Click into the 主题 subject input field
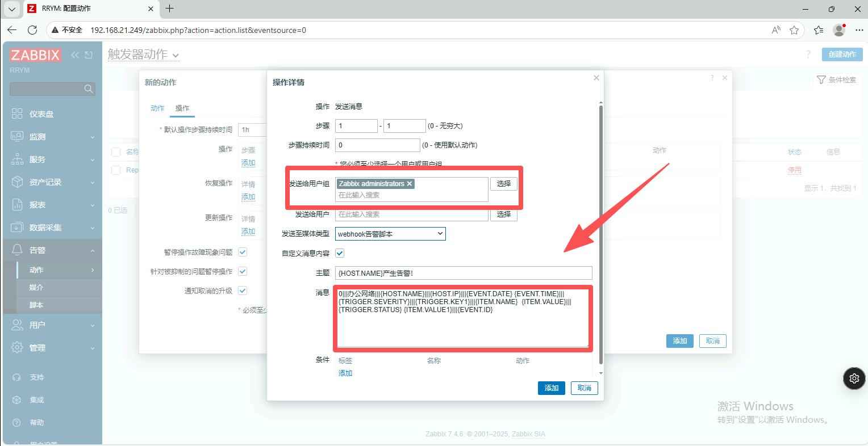The height and width of the screenshot is (446, 868). click(463, 273)
